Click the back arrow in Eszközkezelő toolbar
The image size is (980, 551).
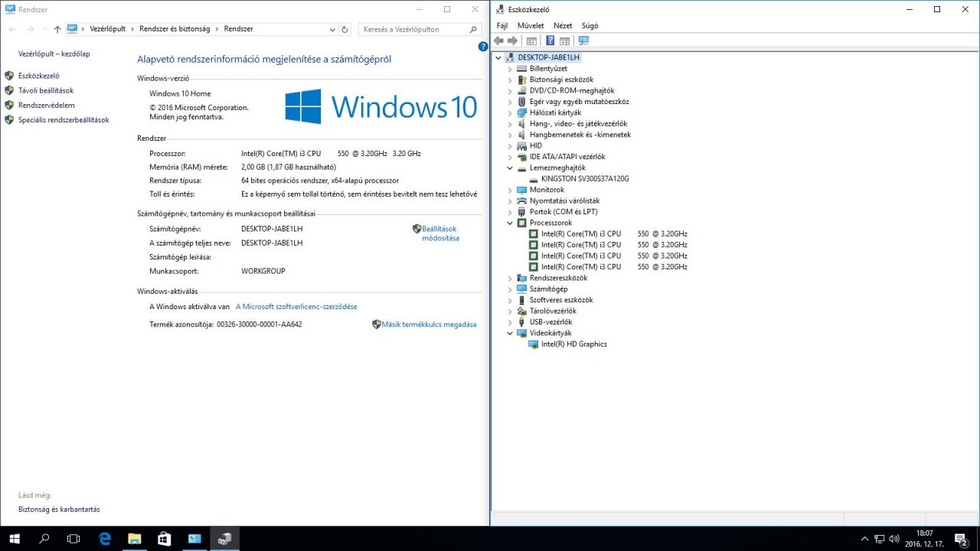[499, 41]
